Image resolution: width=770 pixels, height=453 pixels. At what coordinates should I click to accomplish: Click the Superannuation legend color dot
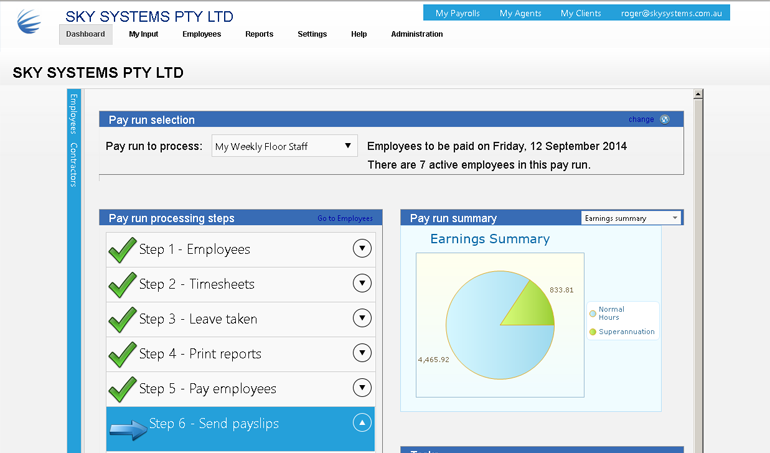(593, 332)
